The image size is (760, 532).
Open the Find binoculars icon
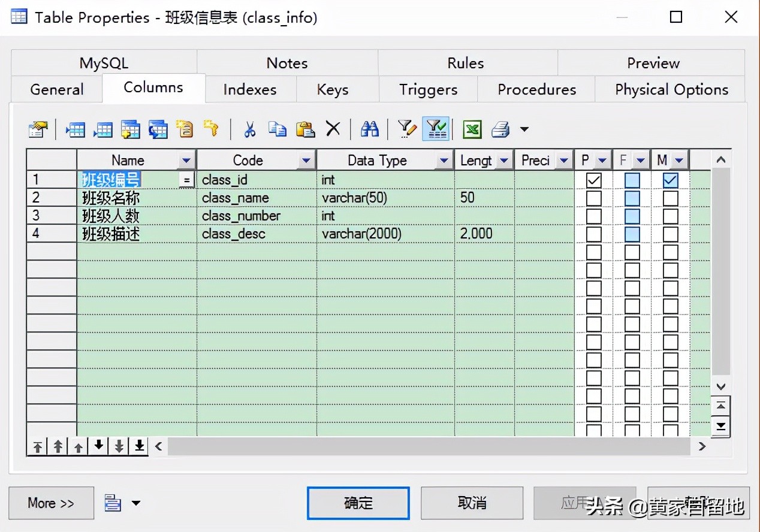pos(370,129)
